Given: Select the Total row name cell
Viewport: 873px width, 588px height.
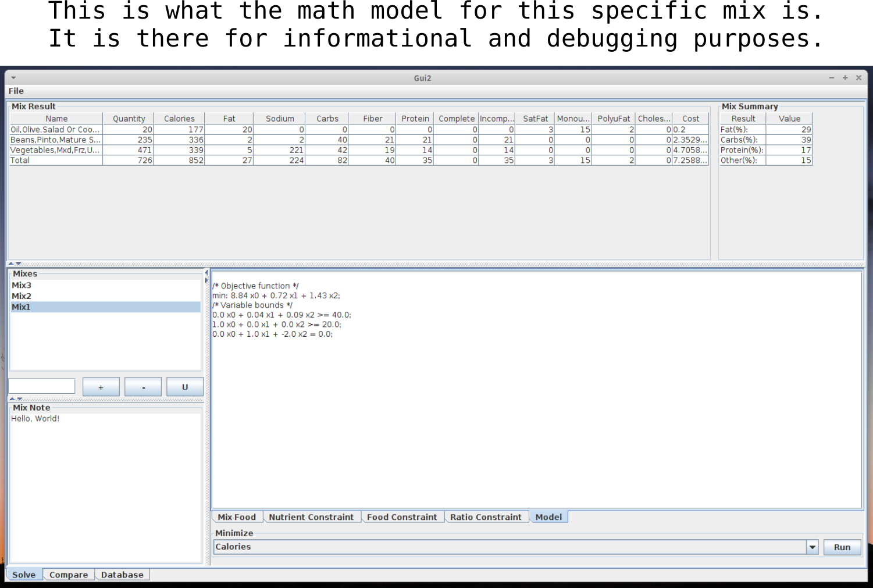Looking at the screenshot, I should point(55,161).
